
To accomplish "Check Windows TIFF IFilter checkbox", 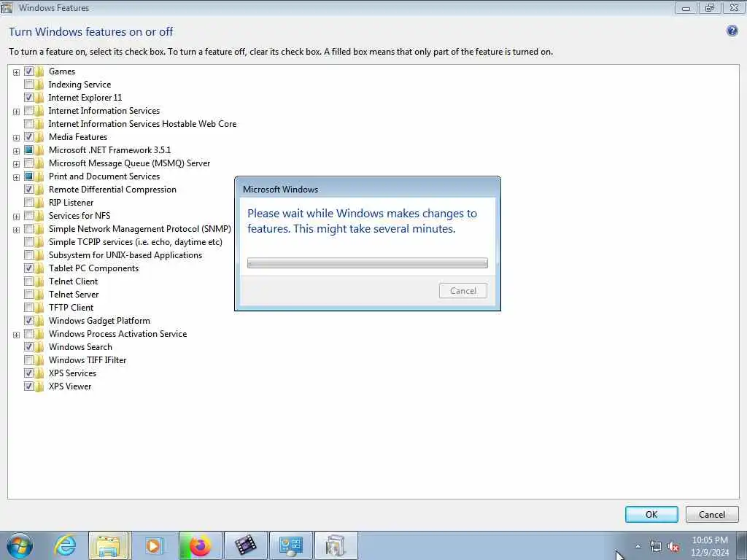I will pyautogui.click(x=28, y=360).
